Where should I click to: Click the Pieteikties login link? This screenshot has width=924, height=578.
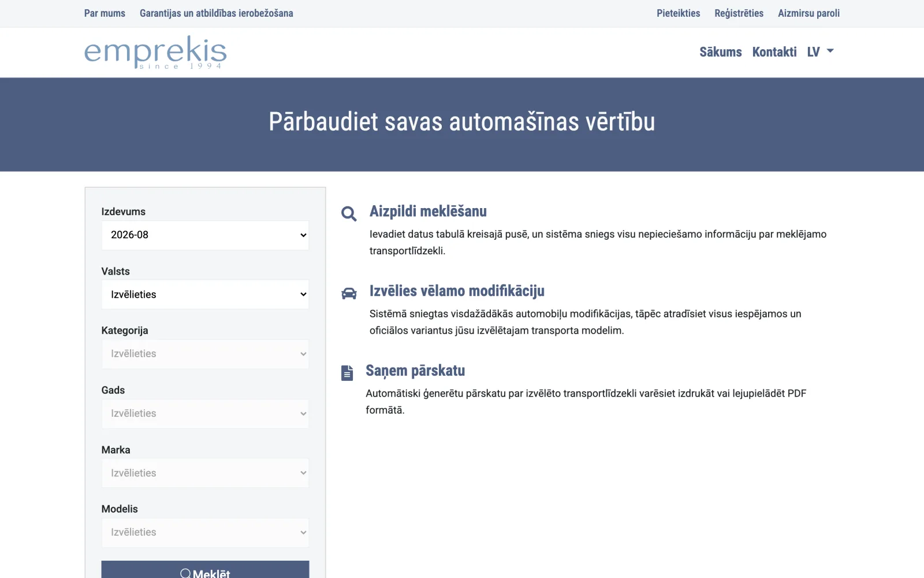pyautogui.click(x=678, y=13)
